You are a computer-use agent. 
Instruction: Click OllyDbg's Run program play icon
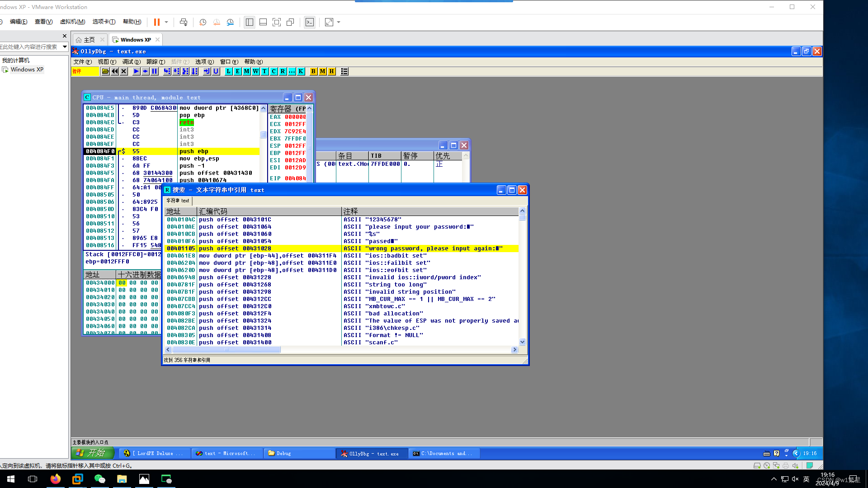pos(136,71)
